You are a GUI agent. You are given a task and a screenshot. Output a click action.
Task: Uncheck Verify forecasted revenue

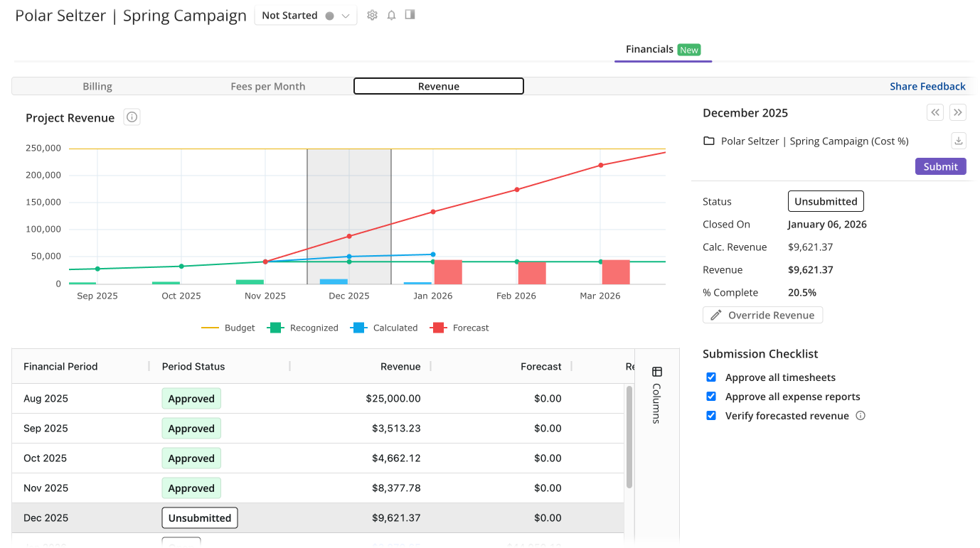pos(711,415)
